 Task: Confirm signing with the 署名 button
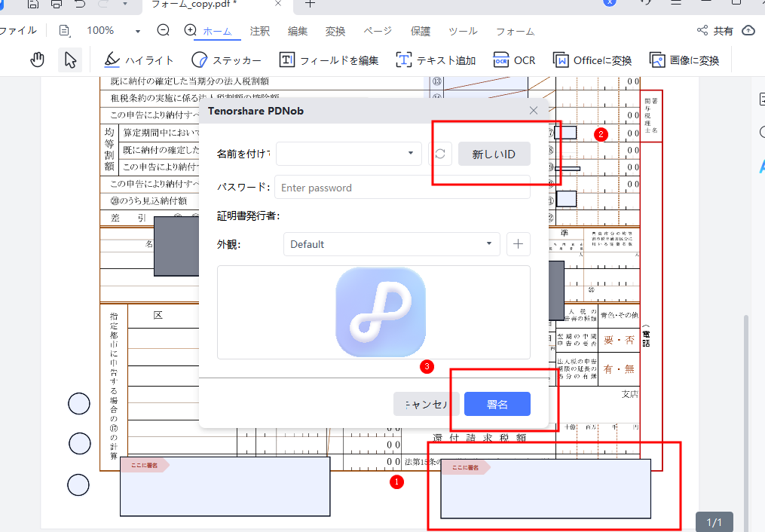497,404
